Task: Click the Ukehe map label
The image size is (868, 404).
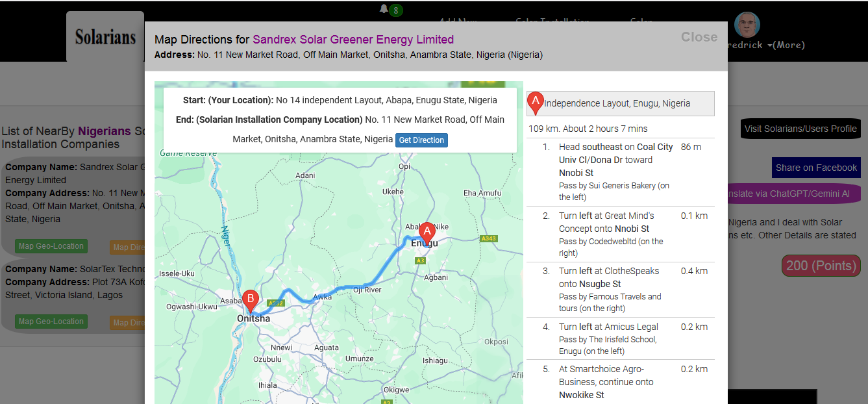Action: pyautogui.click(x=393, y=192)
